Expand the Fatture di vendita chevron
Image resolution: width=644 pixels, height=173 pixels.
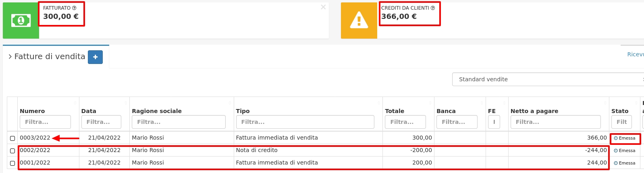tap(10, 57)
